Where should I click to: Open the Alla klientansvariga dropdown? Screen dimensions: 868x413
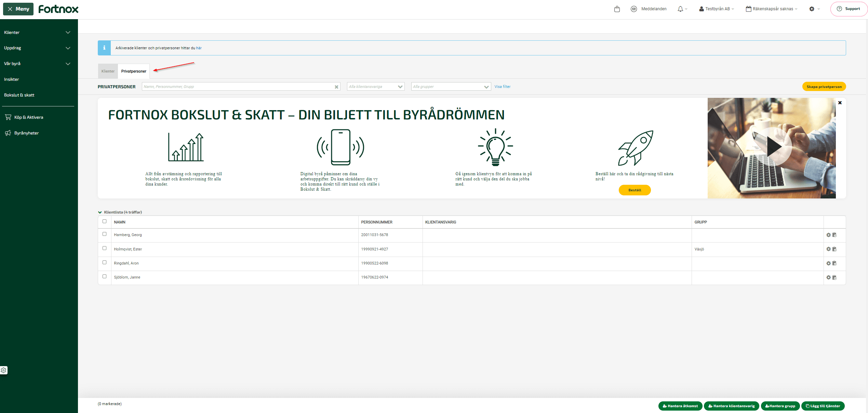tap(376, 87)
